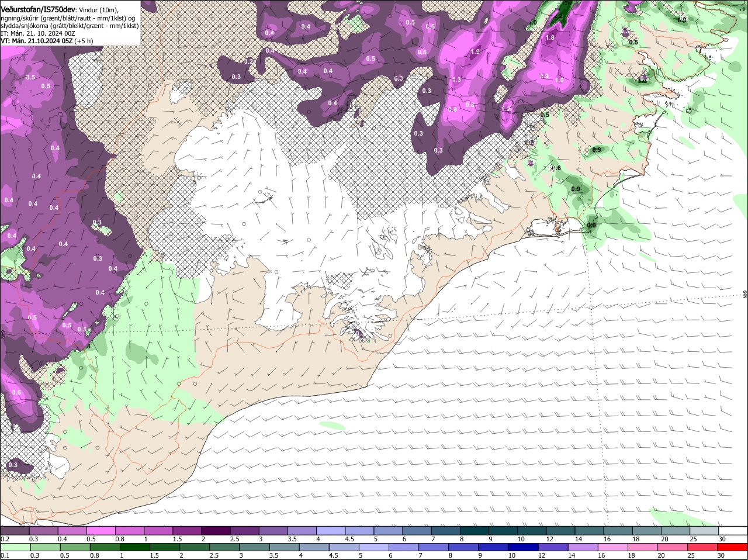Select the 2 dark purple swatch, upper legend row
Screen dimensions: 748x560
(x=215, y=531)
